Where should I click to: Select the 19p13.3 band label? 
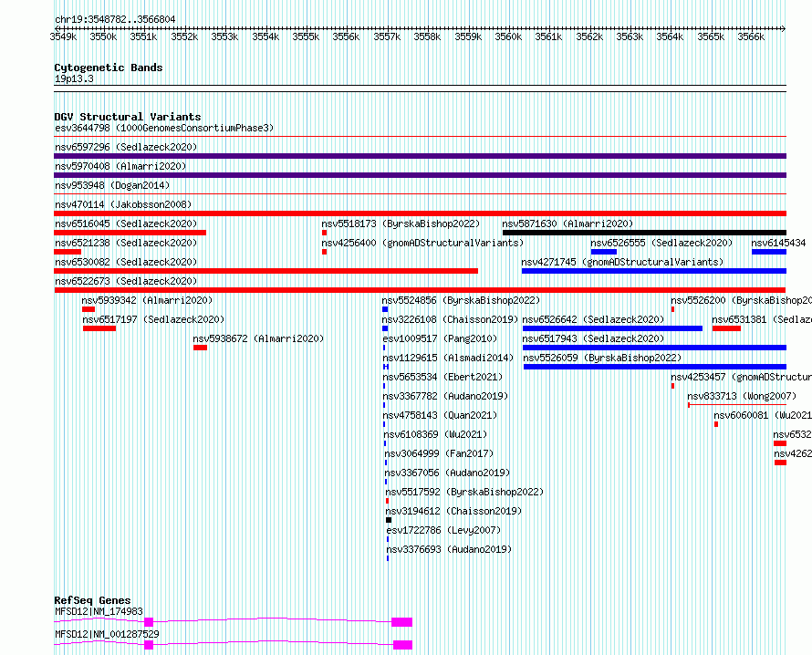74,78
